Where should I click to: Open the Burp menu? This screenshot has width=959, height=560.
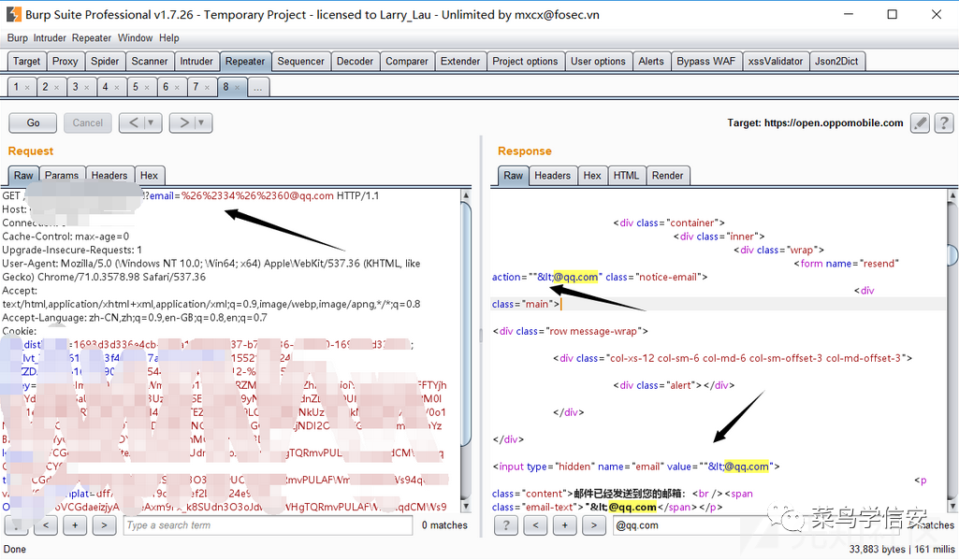pos(18,38)
